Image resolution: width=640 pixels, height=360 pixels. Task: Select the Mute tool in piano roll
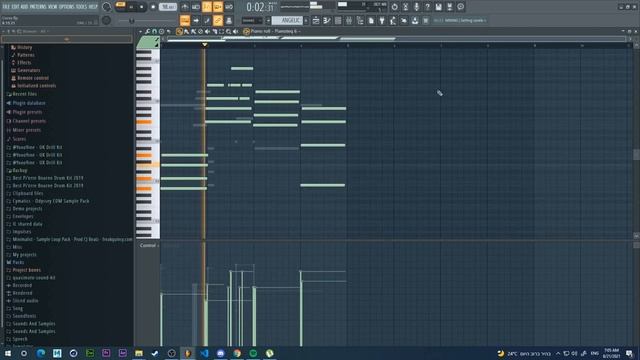point(207,31)
